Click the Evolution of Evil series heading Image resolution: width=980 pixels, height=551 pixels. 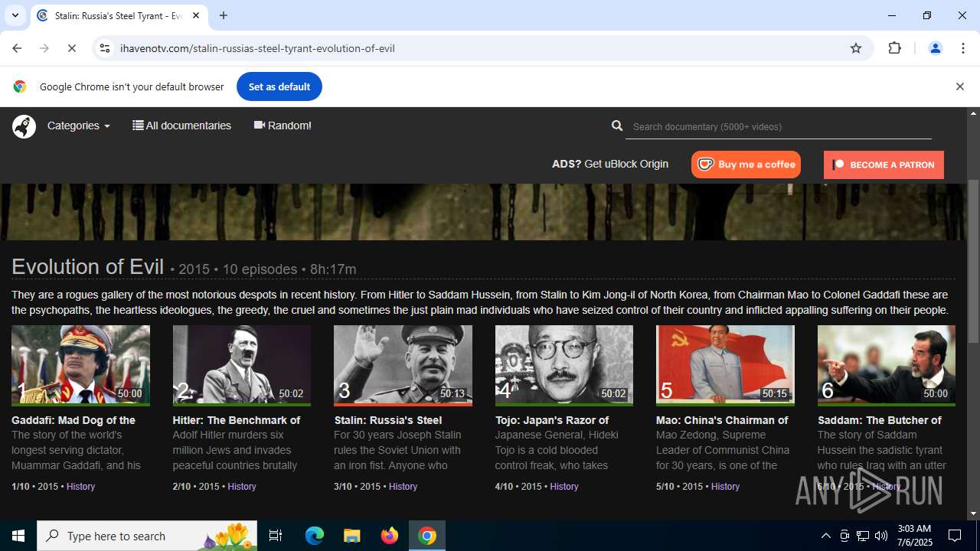click(x=88, y=266)
